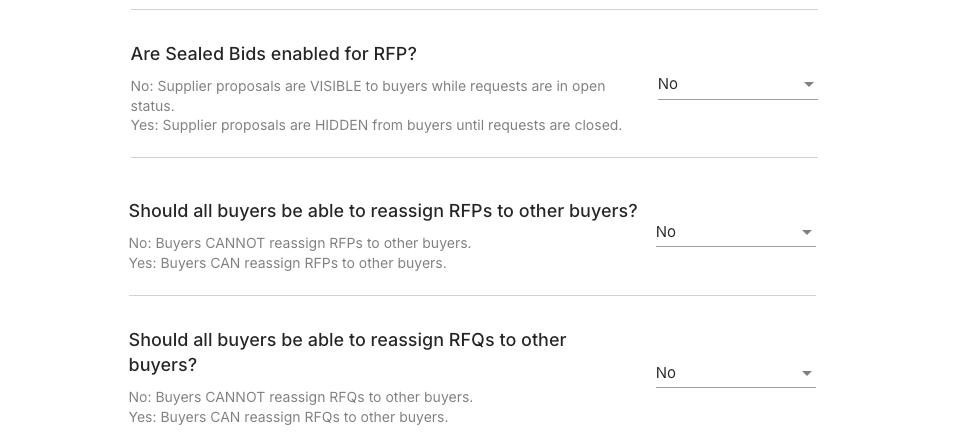
Task: Click the 'No' value for reassigning RFQs
Action: (x=666, y=373)
